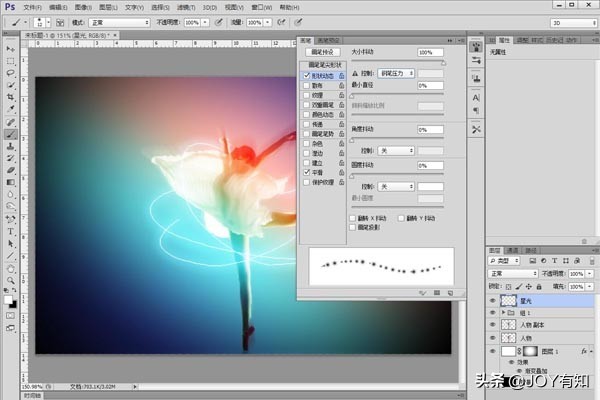Uncheck the 形状动态 shape dynamics checkbox
The width and height of the screenshot is (600, 400).
[306, 75]
